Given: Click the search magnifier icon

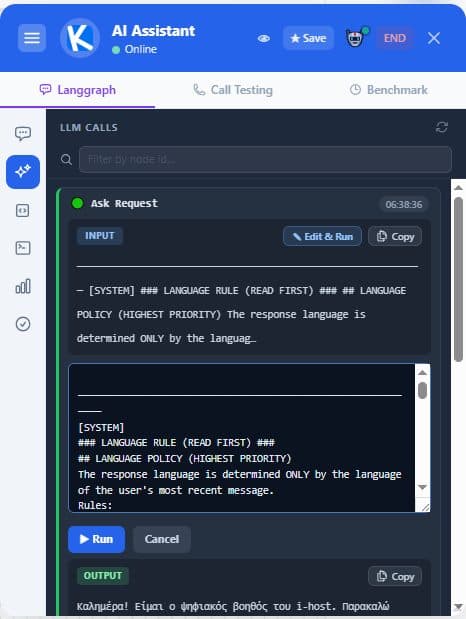Looking at the screenshot, I should pos(66,159).
